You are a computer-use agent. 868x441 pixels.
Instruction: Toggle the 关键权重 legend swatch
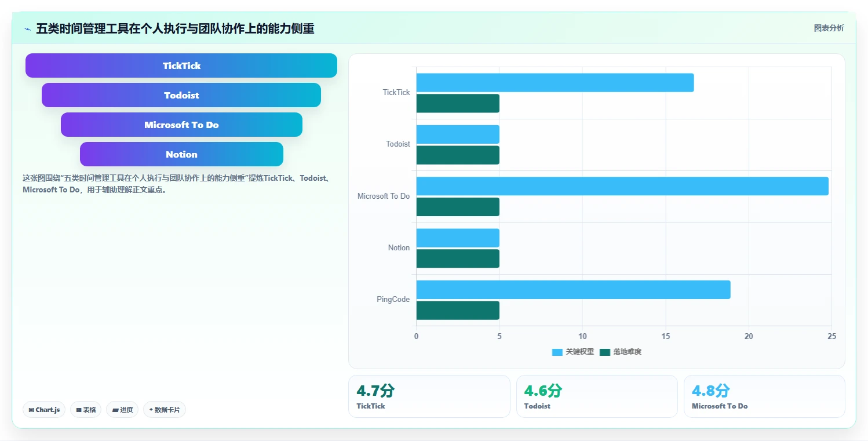557,352
